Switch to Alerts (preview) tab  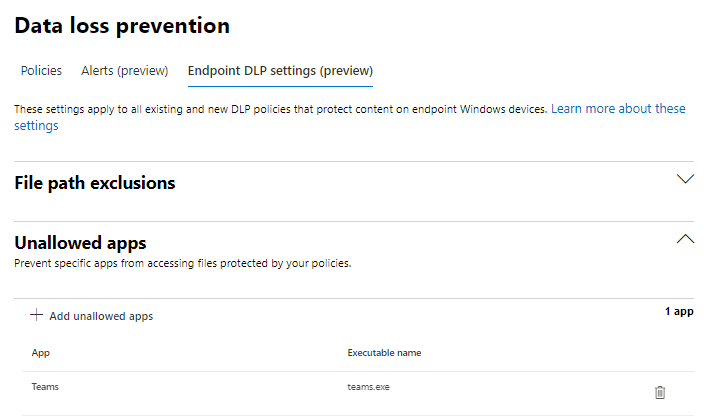click(126, 71)
